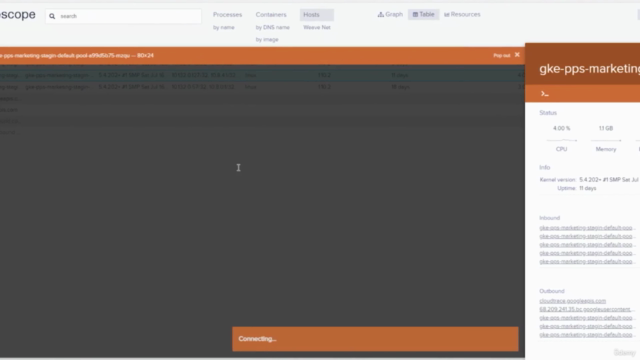
Task: Select Processes by name
Action: 224,27
